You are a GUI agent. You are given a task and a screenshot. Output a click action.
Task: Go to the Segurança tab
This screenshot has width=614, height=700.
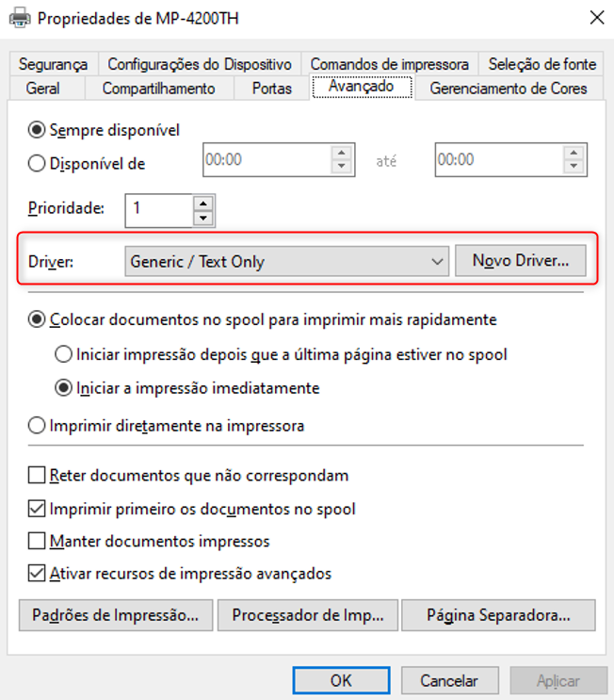[x=52, y=64]
